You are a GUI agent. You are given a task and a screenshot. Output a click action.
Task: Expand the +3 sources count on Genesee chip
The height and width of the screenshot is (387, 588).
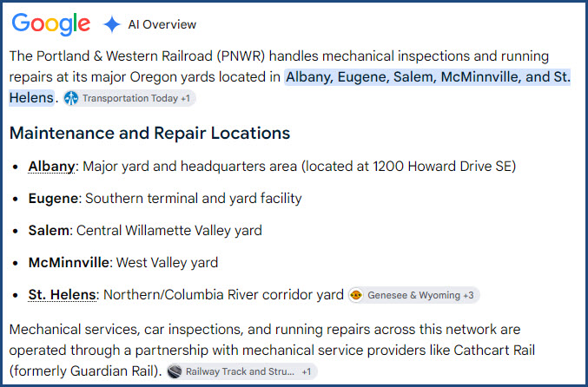468,295
